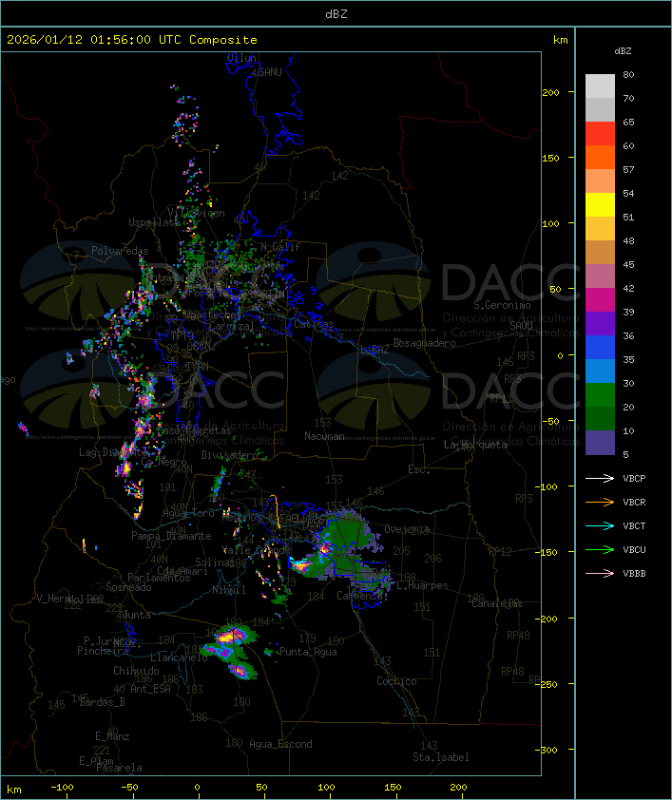
Task: Click the Agua_Escond place label
Action: click(280, 744)
